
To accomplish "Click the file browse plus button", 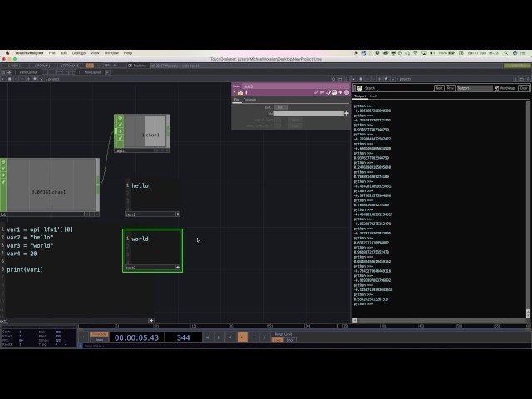I will click(x=347, y=113).
